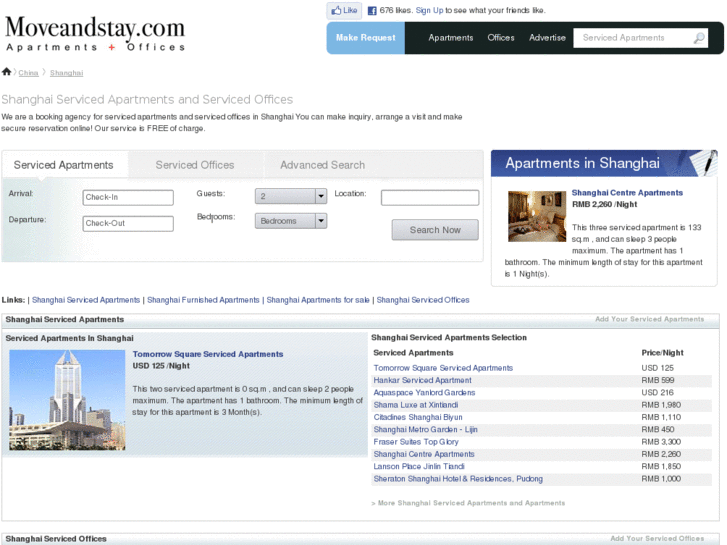Click the search magnifier icon

coord(699,38)
